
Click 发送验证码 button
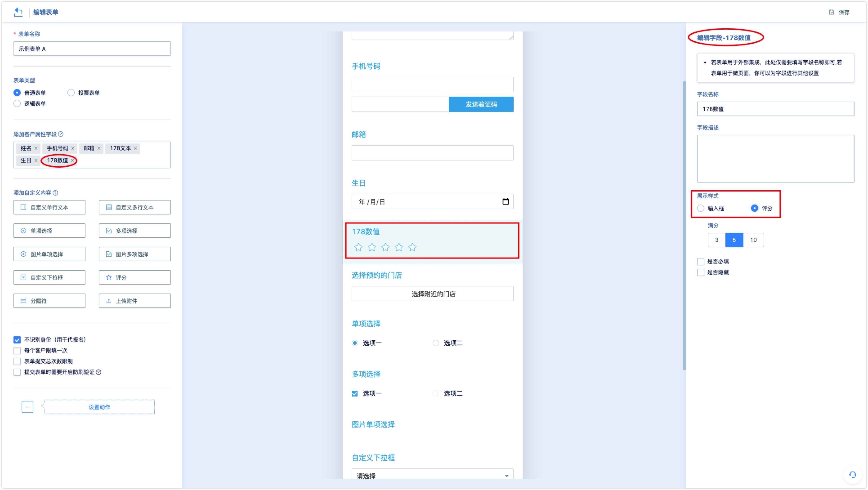coord(481,104)
